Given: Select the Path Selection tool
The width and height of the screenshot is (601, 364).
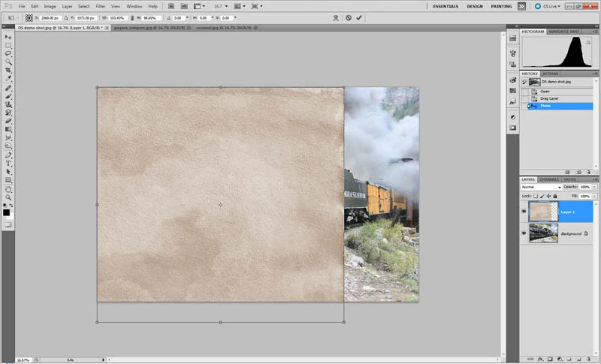Looking at the screenshot, I should tap(8, 172).
